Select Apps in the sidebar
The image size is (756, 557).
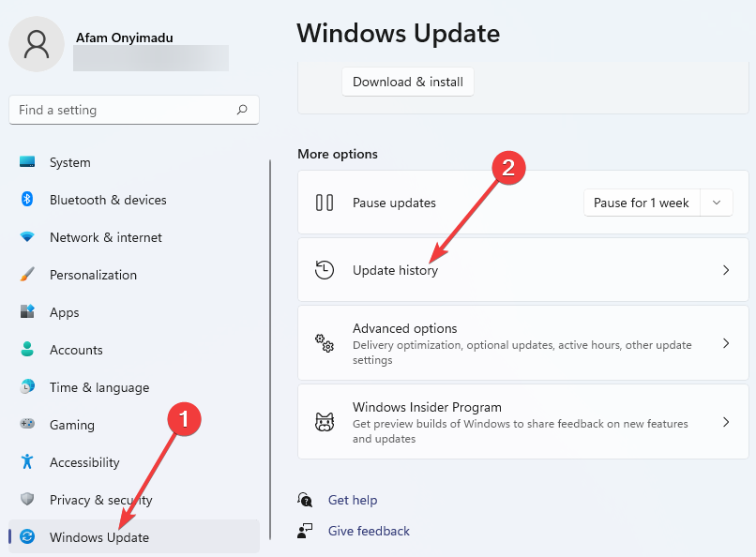[x=134, y=312]
